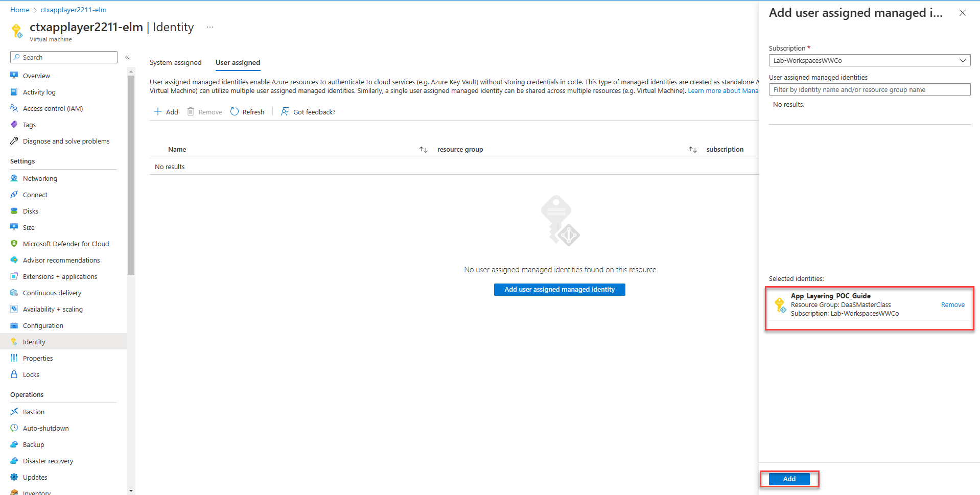Follow the Learn more about Managed identities link

pos(723,91)
